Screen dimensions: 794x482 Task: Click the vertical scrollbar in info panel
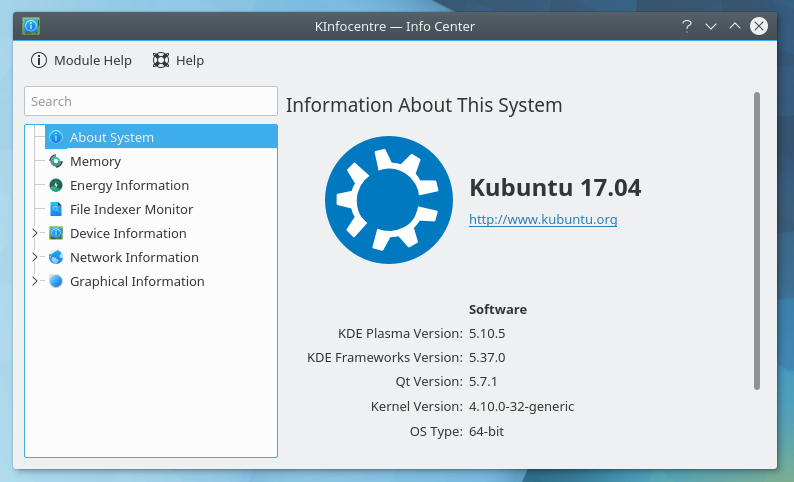point(757,240)
